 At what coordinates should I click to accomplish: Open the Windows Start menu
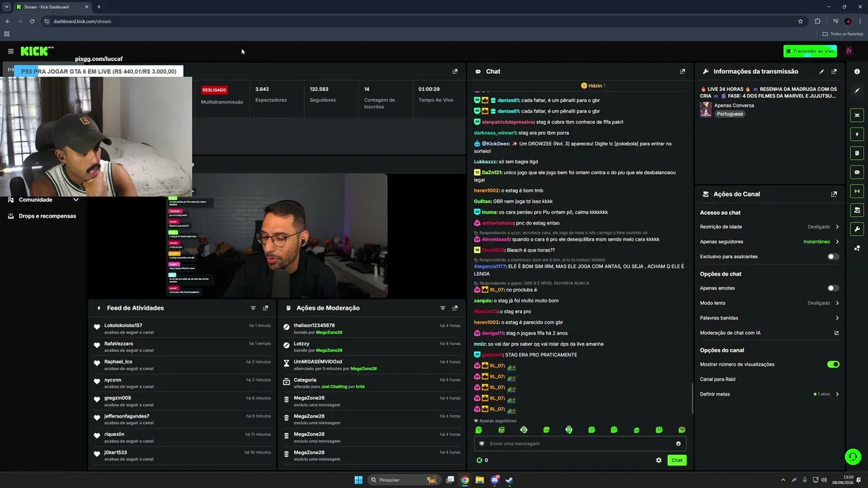359,480
